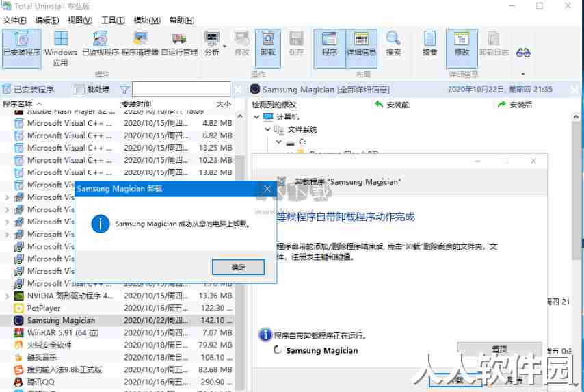Viewport: 584px width, 392px height.
Task: Collapse the 计算机 tree node
Action: (256, 117)
